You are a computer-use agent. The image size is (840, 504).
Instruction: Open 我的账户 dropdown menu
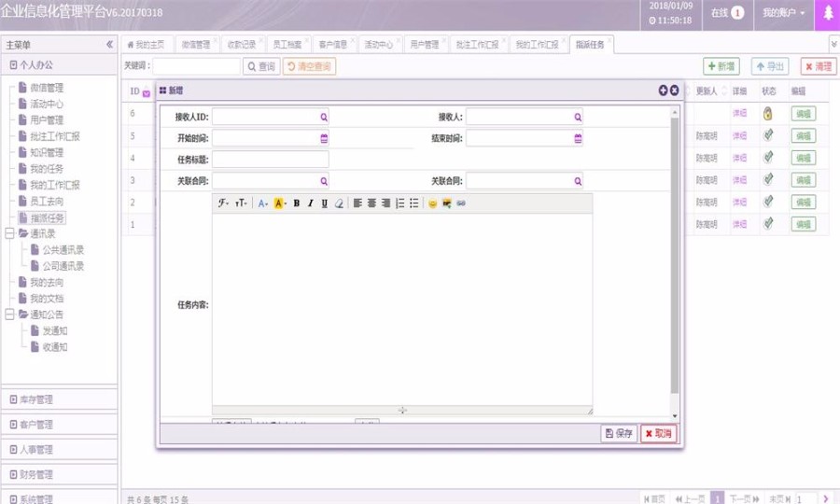[x=784, y=13]
